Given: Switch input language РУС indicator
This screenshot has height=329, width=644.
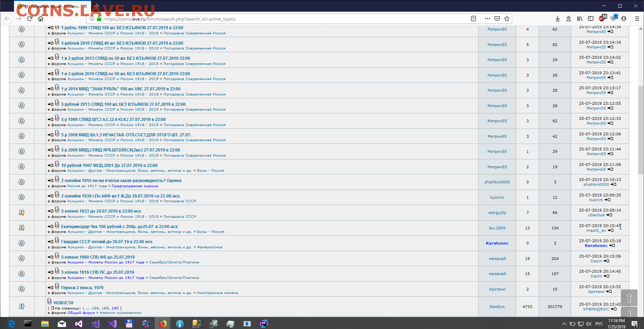Looking at the screenshot, I should (x=599, y=324).
